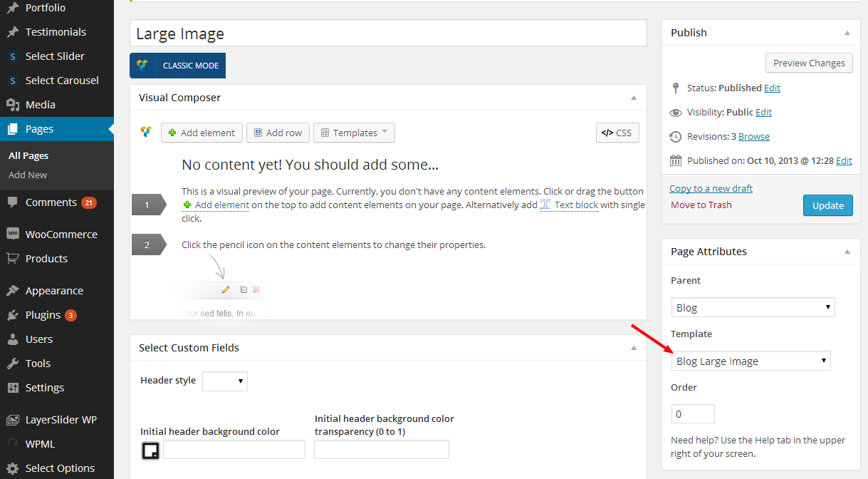Click the Plugins plug icon
The width and height of the screenshot is (868, 479).
pos(13,315)
